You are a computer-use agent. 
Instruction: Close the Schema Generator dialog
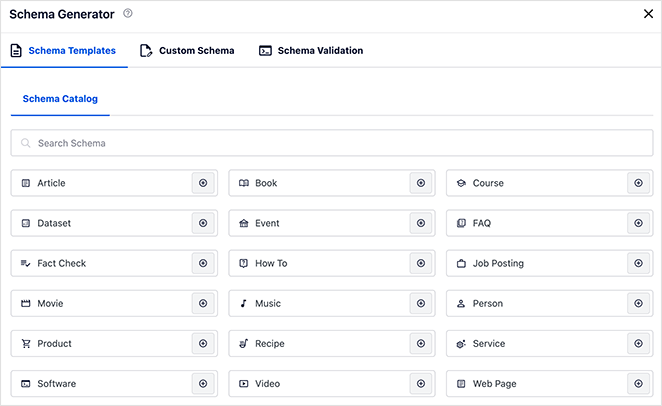(x=647, y=14)
